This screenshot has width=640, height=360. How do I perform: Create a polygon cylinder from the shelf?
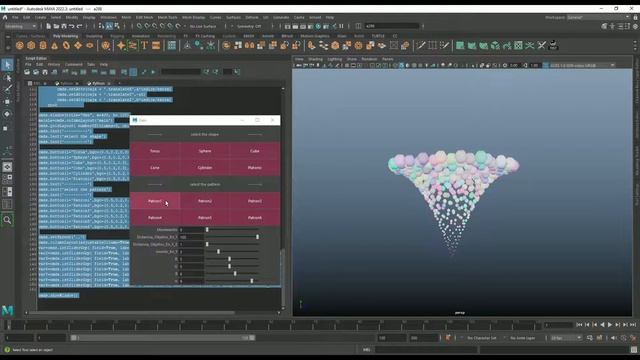[x=43, y=46]
